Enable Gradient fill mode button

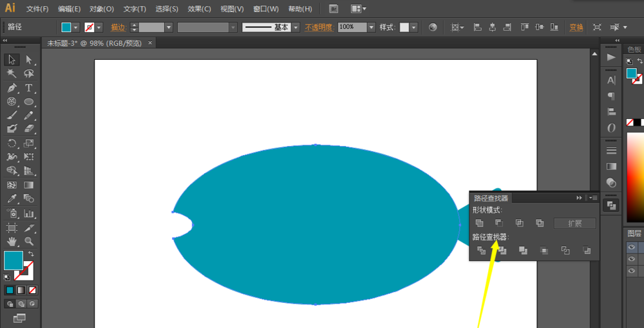tap(21, 290)
